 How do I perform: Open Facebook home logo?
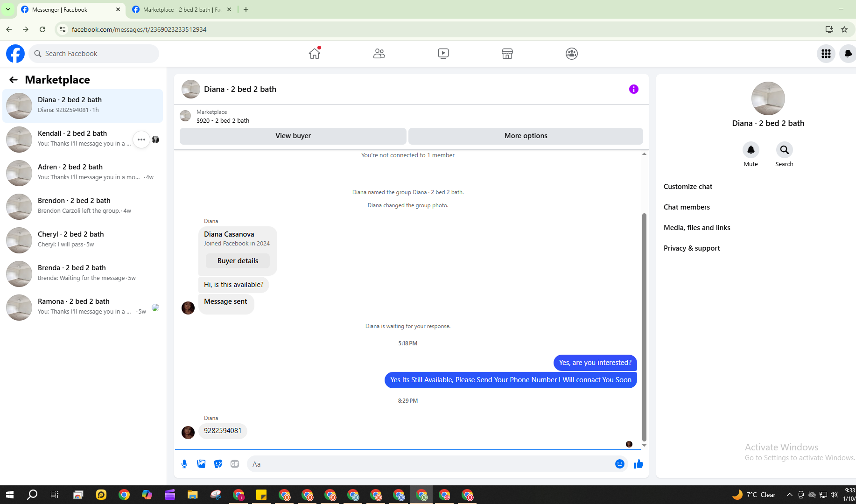15,54
